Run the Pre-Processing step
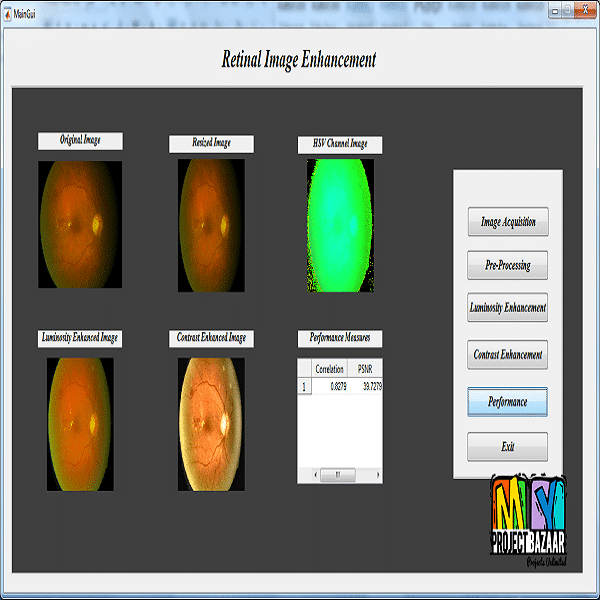The width and height of the screenshot is (600, 600). [507, 266]
